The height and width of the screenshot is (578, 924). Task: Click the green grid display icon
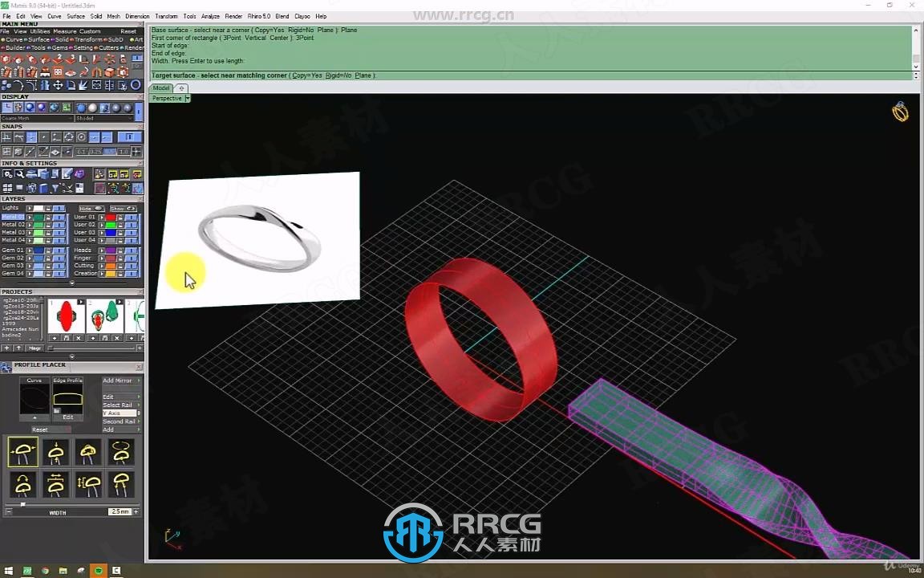point(67,108)
